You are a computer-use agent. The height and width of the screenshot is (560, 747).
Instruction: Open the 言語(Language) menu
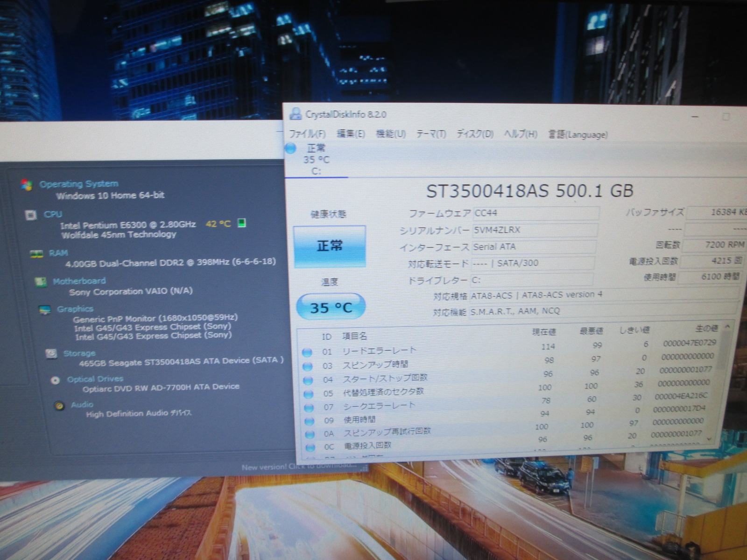tap(578, 135)
